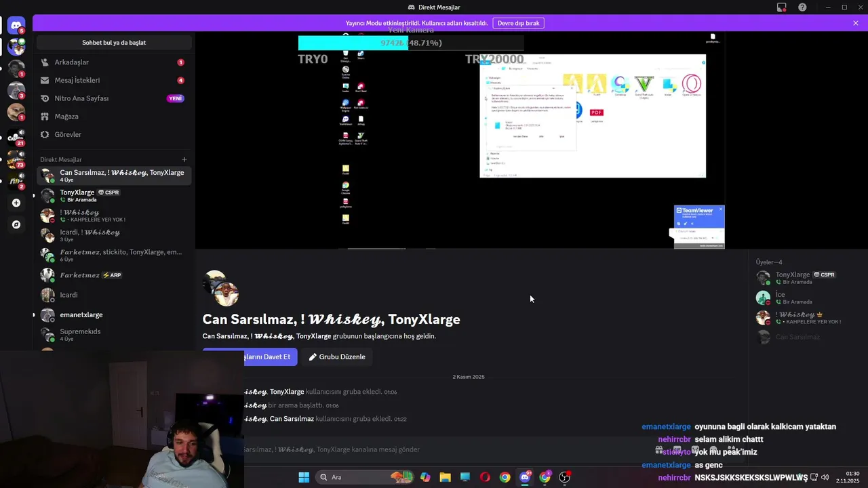Open the Farketmez ARP direct message

[114, 275]
